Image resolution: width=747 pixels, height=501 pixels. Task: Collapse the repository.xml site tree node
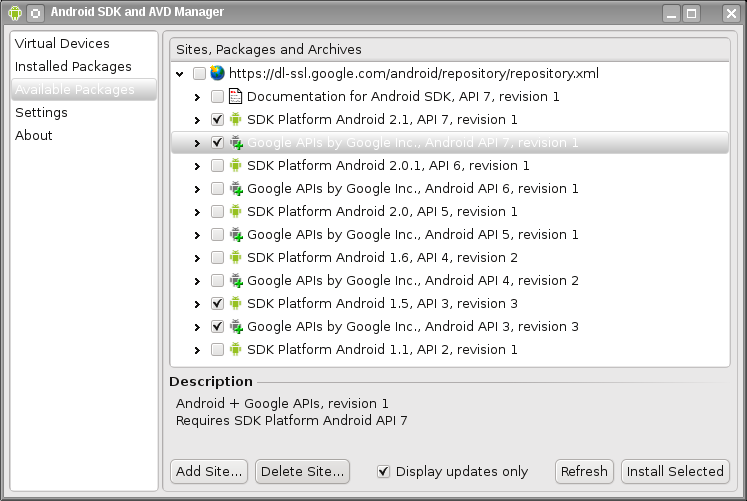[x=180, y=74]
